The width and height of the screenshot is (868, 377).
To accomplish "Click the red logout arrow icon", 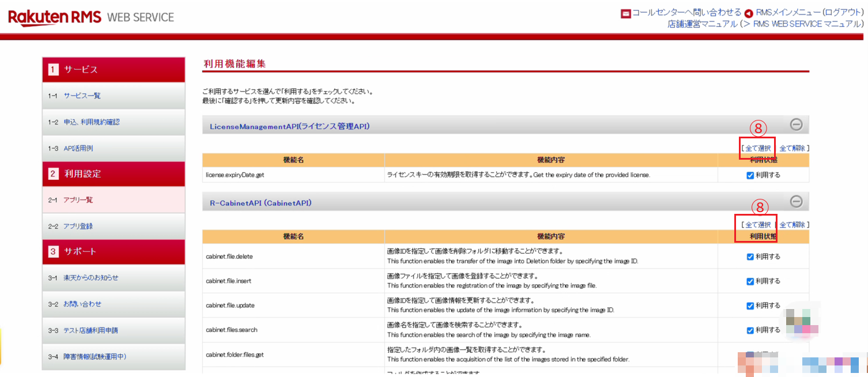I will point(749,13).
